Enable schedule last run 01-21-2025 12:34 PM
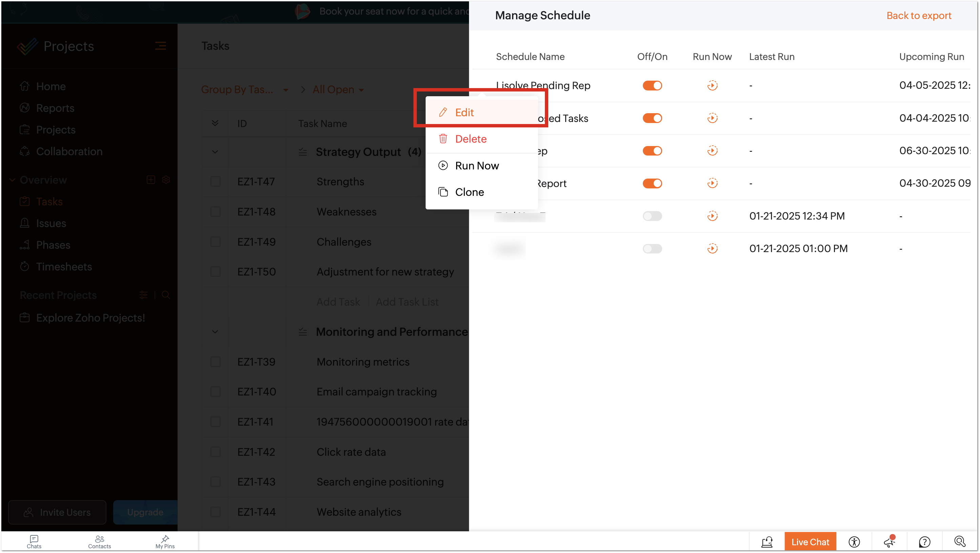 tap(652, 216)
